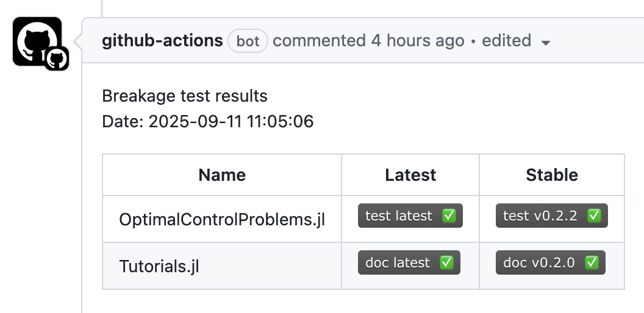The height and width of the screenshot is (313, 644).
Task: Click the green check in test v0.2.2 badge
Action: point(594,216)
